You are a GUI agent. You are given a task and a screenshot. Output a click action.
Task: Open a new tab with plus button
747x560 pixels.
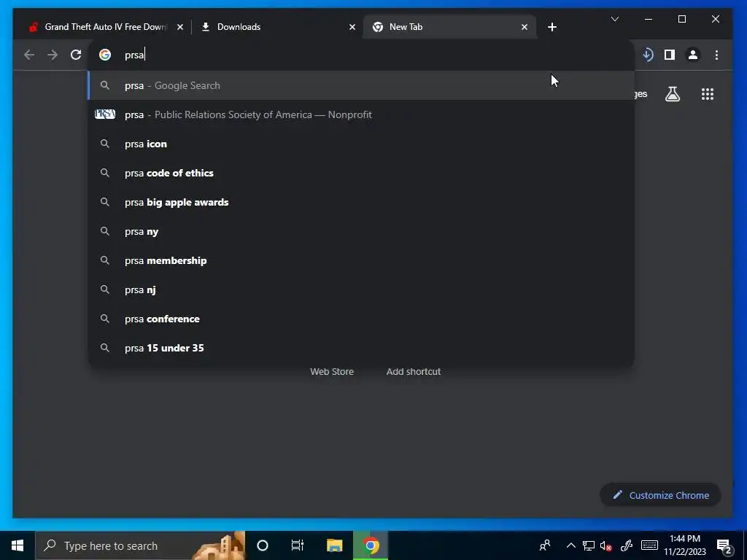pos(552,27)
